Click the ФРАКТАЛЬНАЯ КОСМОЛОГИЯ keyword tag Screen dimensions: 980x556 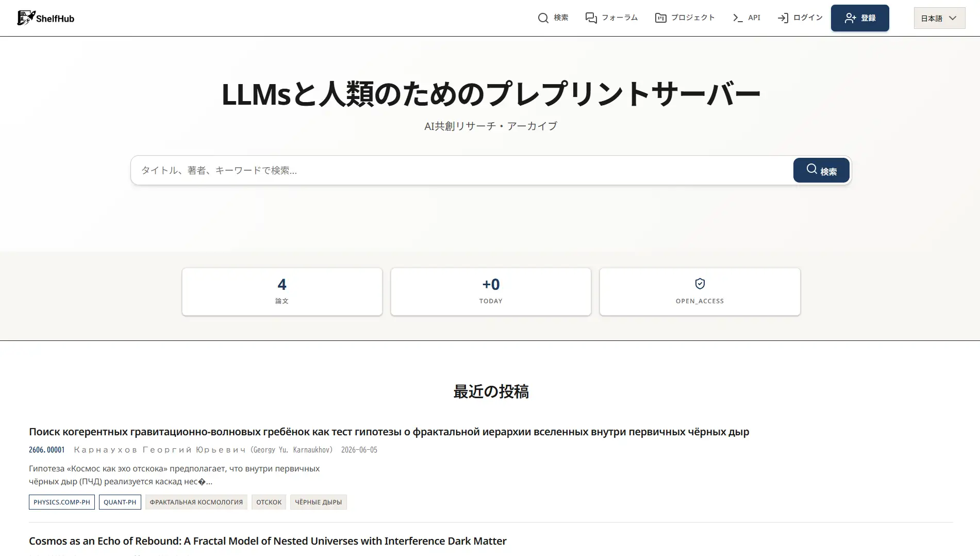coord(196,502)
